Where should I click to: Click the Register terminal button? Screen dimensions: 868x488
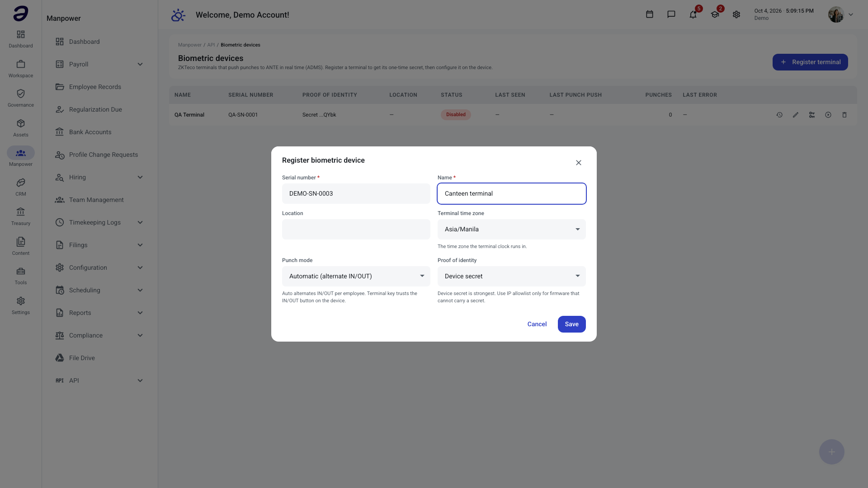pyautogui.click(x=810, y=62)
